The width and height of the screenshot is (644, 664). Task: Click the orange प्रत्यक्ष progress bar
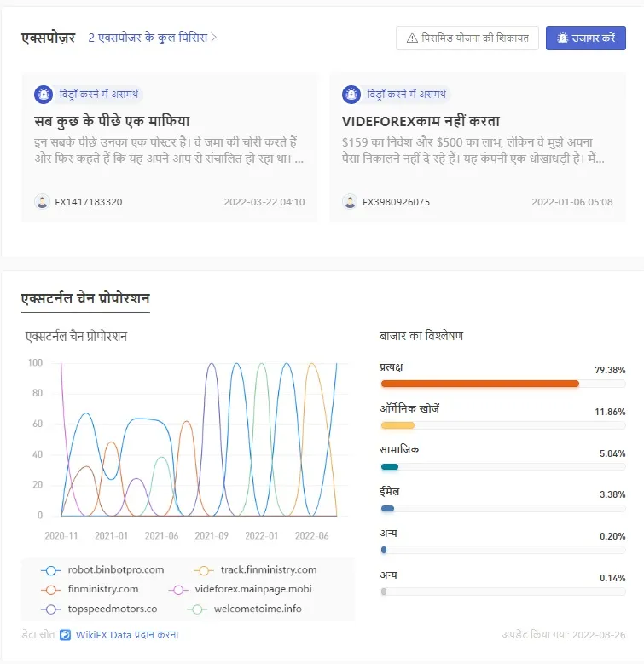pos(480,384)
